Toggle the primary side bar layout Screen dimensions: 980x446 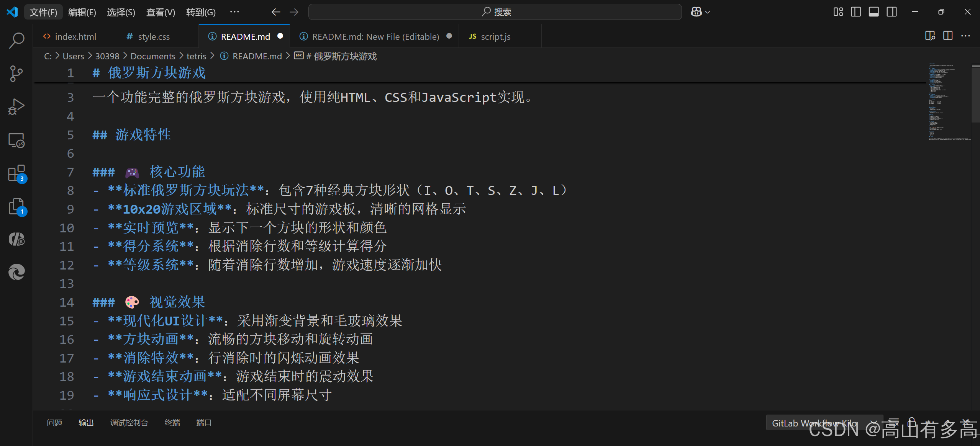pos(855,12)
